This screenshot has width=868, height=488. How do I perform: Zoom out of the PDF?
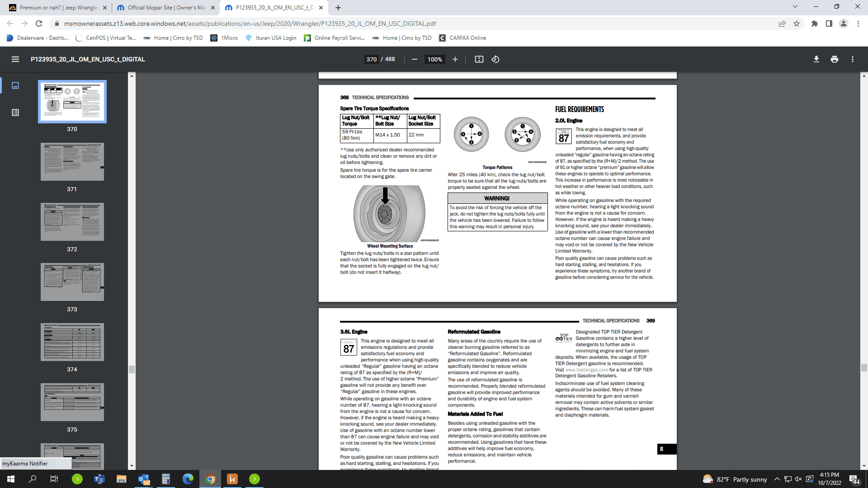tap(414, 59)
